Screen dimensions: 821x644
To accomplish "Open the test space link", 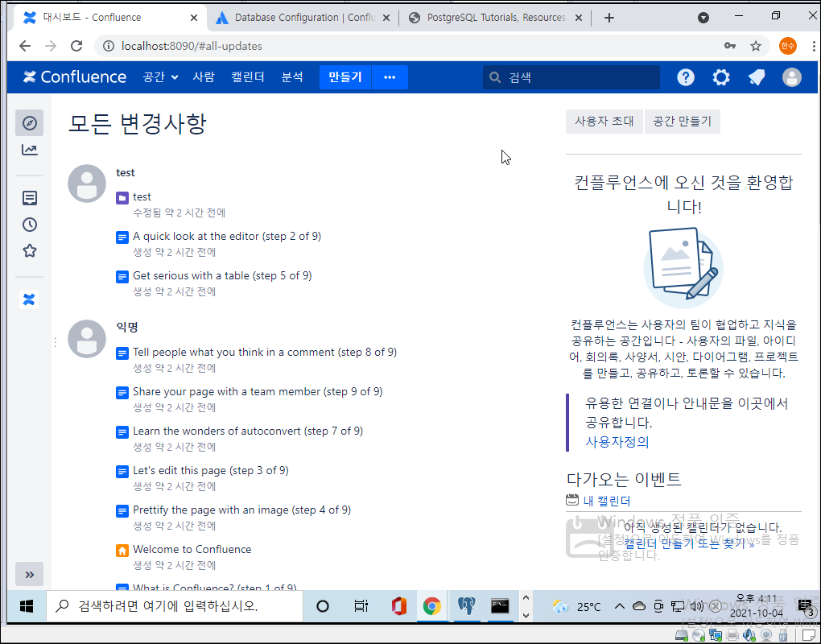I will (x=142, y=197).
